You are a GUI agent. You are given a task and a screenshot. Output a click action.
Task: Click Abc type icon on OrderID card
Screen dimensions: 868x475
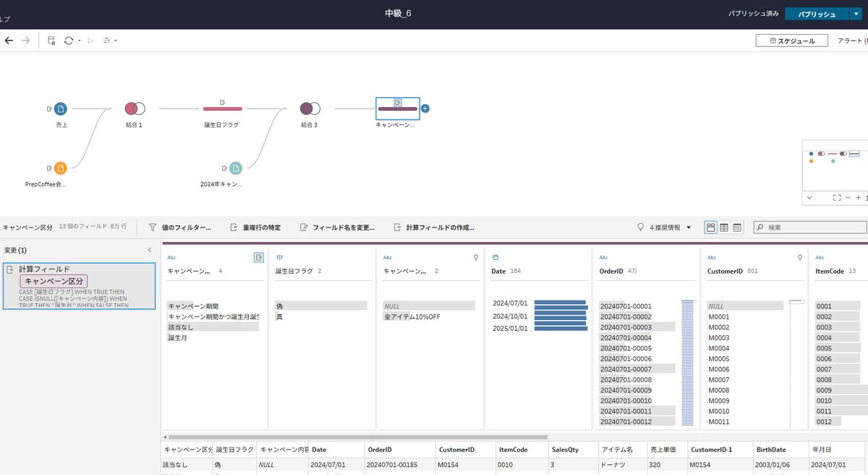click(x=604, y=257)
